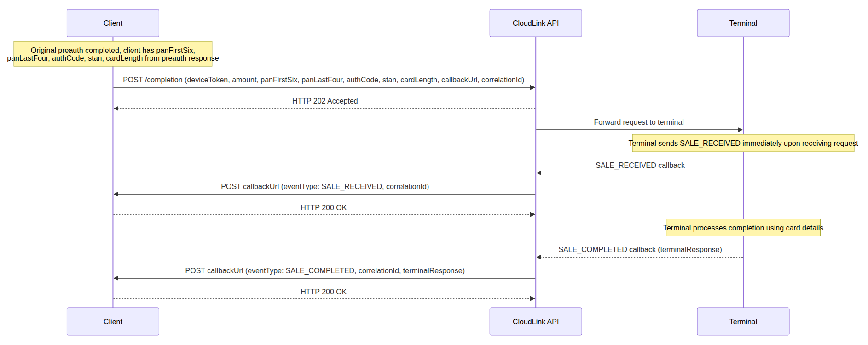
Task: Select the 'Original preauth completed' note
Action: tap(113, 54)
